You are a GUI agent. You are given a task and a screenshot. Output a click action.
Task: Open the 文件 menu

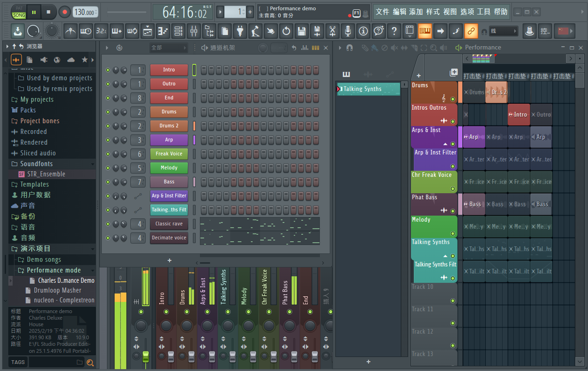(382, 12)
